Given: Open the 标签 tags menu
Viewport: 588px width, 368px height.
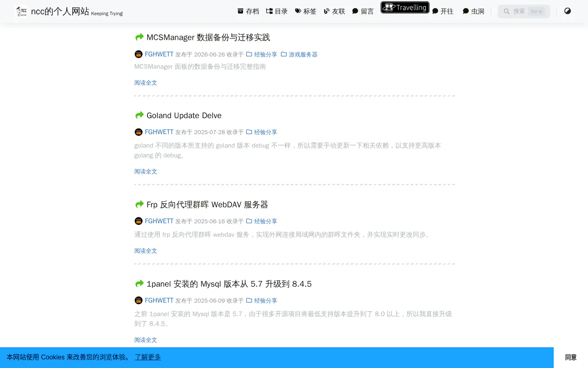Looking at the screenshot, I should (305, 11).
